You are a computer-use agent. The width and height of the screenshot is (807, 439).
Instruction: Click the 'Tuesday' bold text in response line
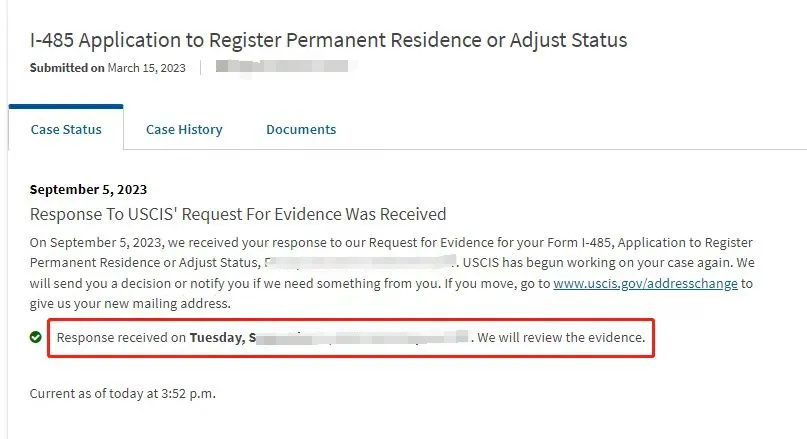(x=217, y=338)
